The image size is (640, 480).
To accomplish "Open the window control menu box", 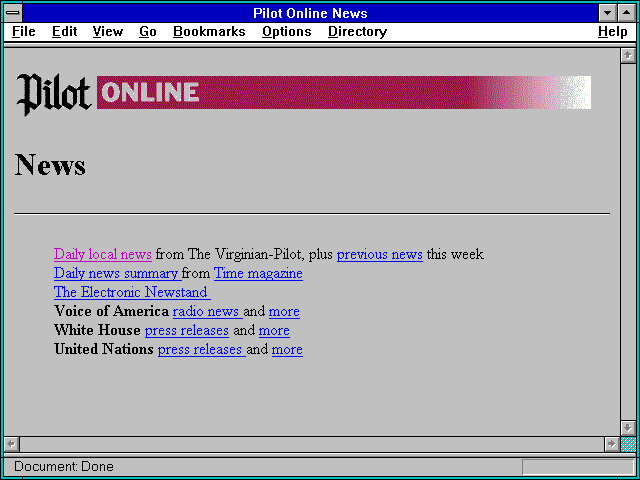I will pyautogui.click(x=13, y=13).
